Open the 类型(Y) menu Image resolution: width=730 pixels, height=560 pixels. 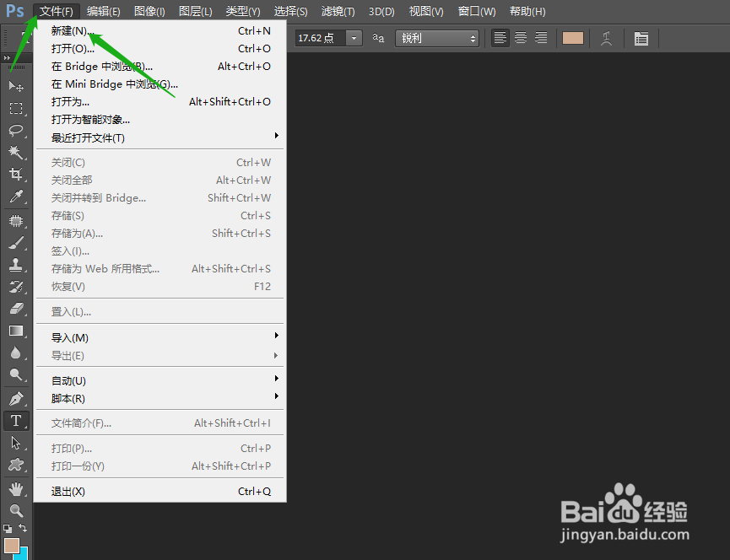pos(243,11)
